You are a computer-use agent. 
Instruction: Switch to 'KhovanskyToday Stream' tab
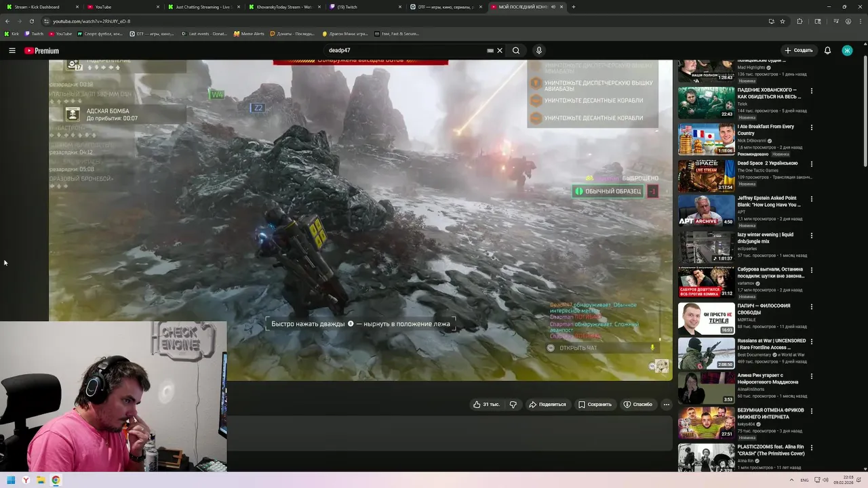coord(284,7)
